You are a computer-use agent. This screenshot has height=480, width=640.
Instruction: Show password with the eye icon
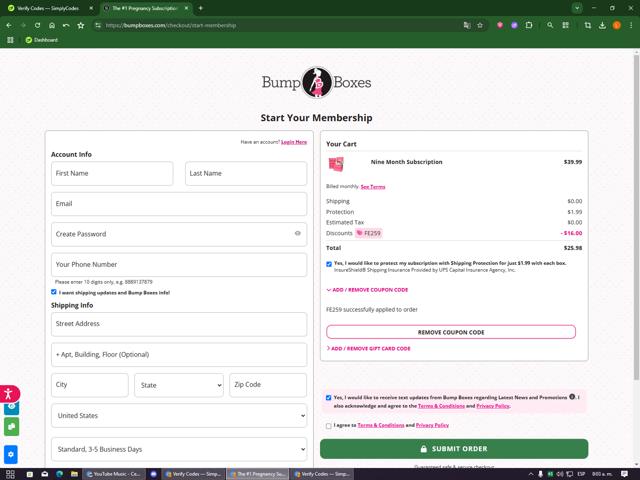(x=298, y=233)
